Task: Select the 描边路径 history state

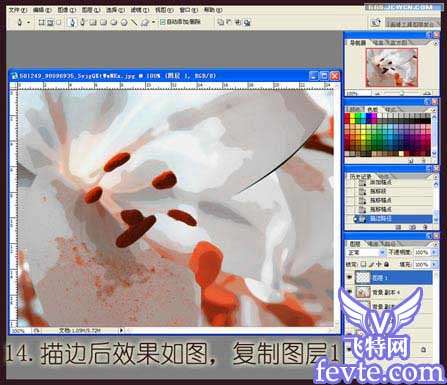Action: (x=392, y=219)
